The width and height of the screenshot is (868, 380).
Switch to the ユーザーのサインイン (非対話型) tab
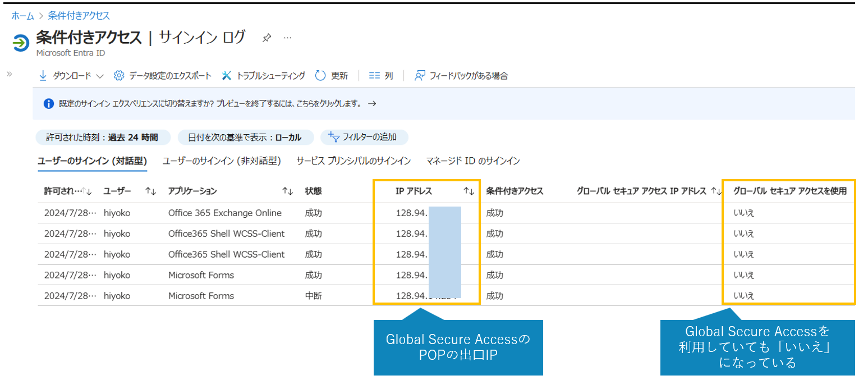pyautogui.click(x=222, y=161)
